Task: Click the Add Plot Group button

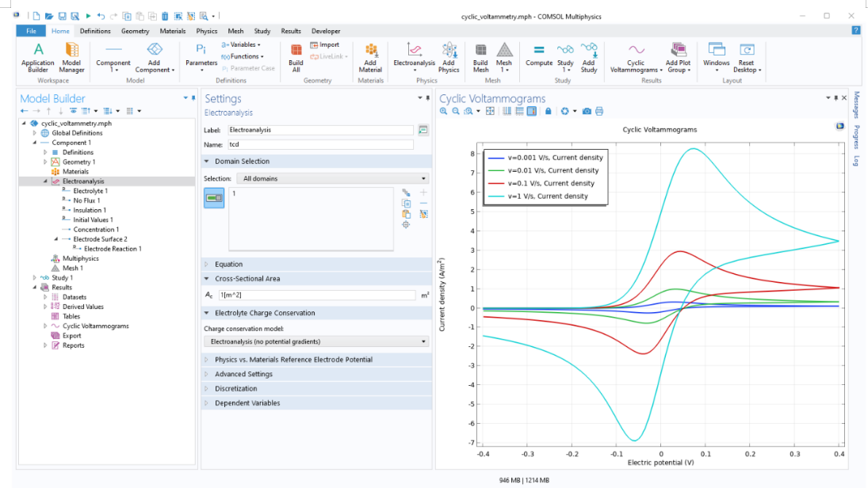Action: pyautogui.click(x=678, y=58)
